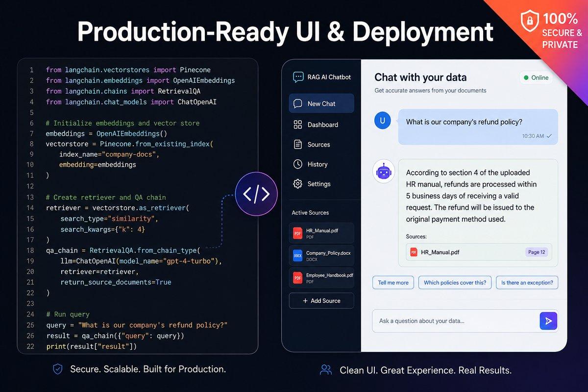
Task: Click the Company_Policy.docx blue DOCX icon
Action: click(x=297, y=256)
